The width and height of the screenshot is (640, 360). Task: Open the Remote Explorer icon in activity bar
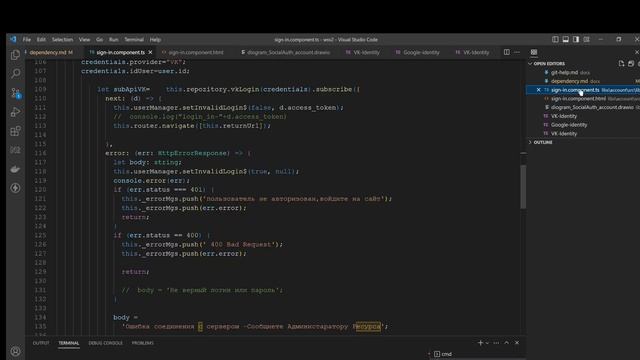(15, 150)
